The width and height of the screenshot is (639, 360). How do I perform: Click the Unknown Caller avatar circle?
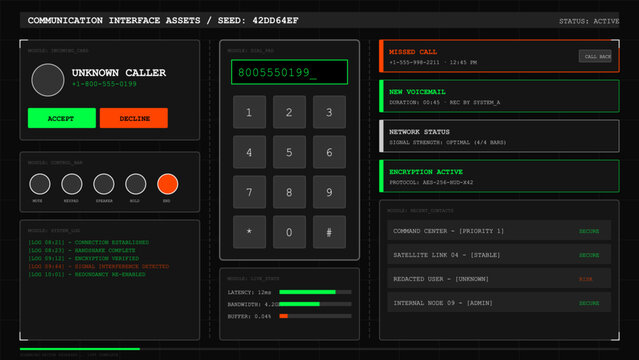coord(48,80)
